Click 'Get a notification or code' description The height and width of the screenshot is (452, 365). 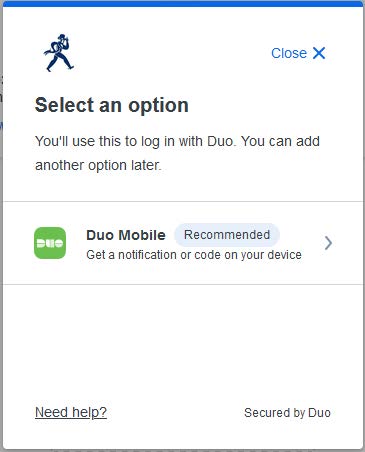point(194,255)
